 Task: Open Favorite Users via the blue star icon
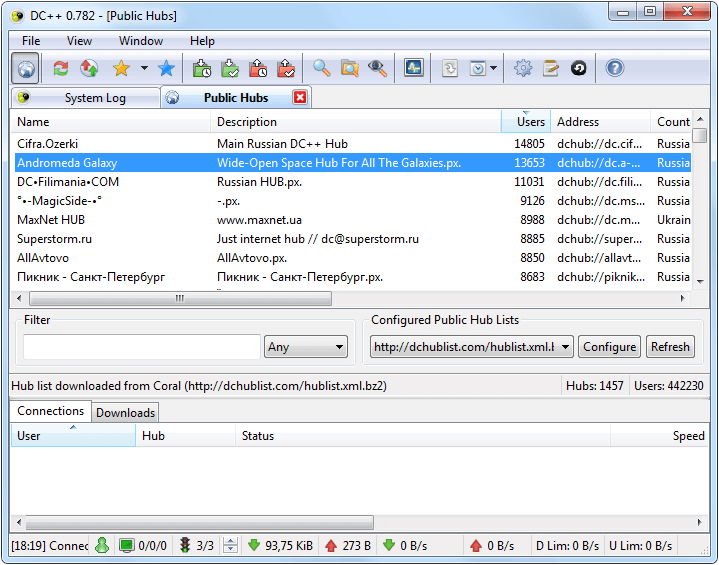[166, 69]
